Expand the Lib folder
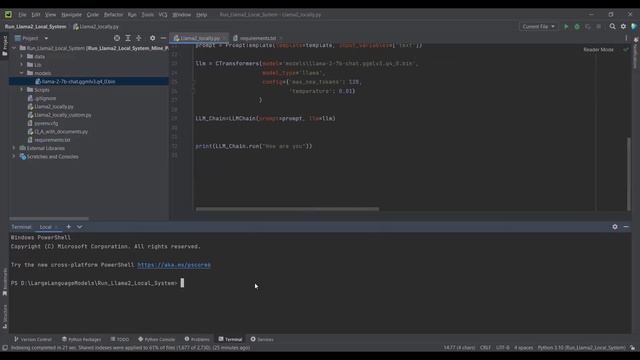The image size is (640, 360). point(22,64)
